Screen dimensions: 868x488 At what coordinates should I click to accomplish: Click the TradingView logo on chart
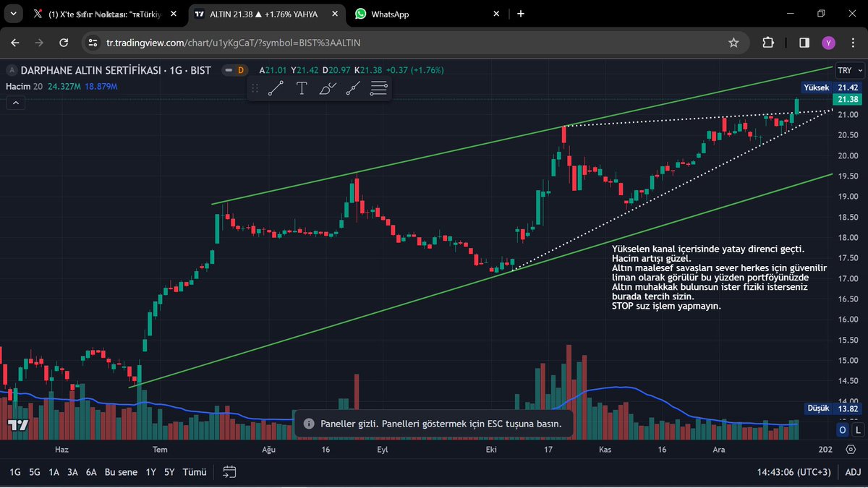point(17,425)
